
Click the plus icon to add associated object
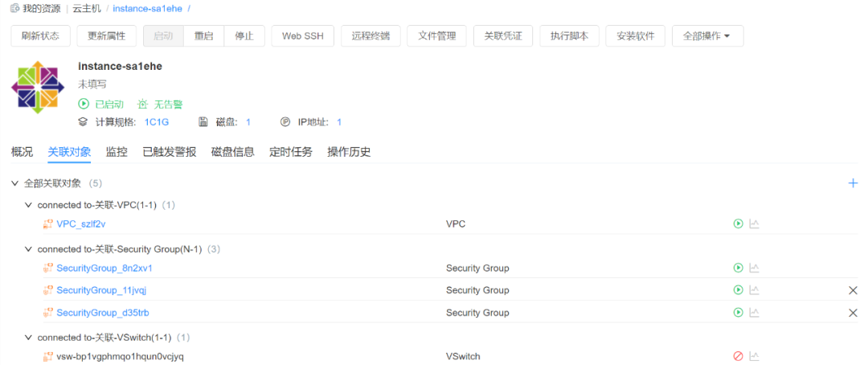coord(853,182)
